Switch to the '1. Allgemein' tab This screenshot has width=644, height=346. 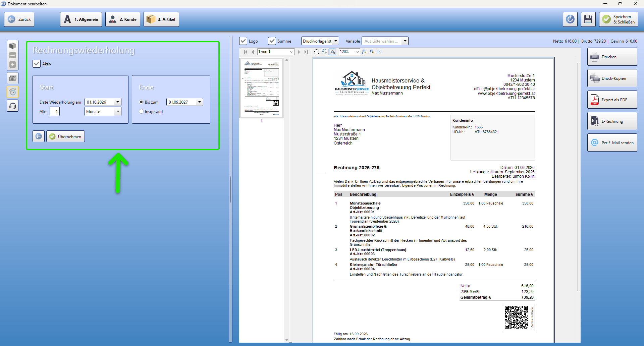coord(81,19)
